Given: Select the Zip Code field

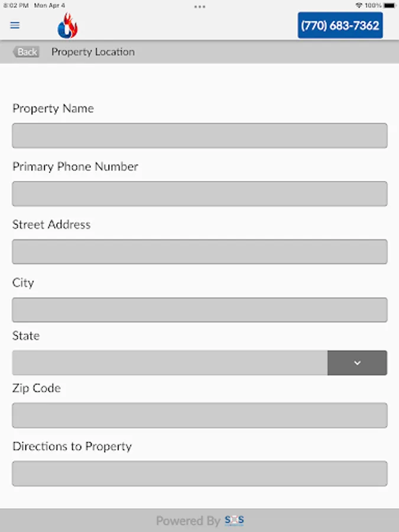Looking at the screenshot, I should 200,416.
